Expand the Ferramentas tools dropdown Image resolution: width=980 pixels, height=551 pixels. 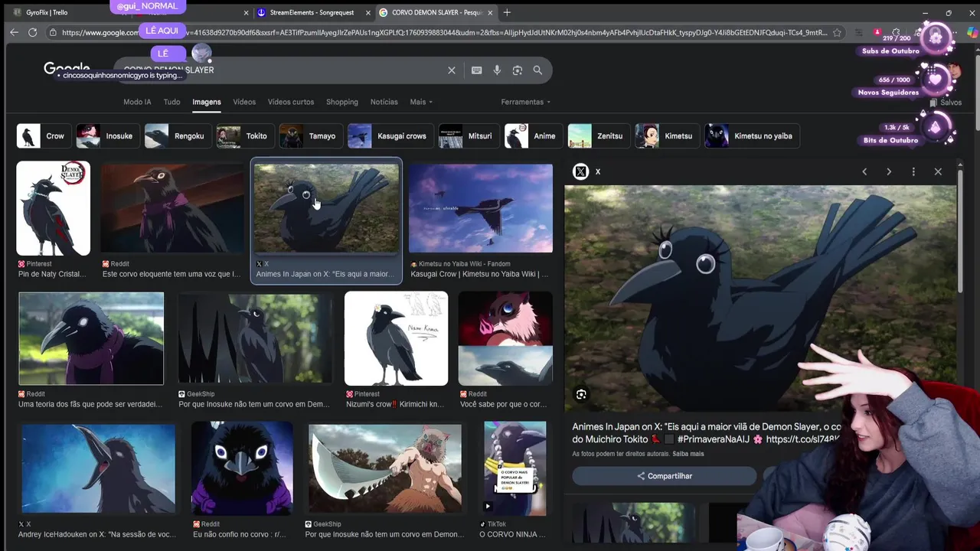click(525, 102)
